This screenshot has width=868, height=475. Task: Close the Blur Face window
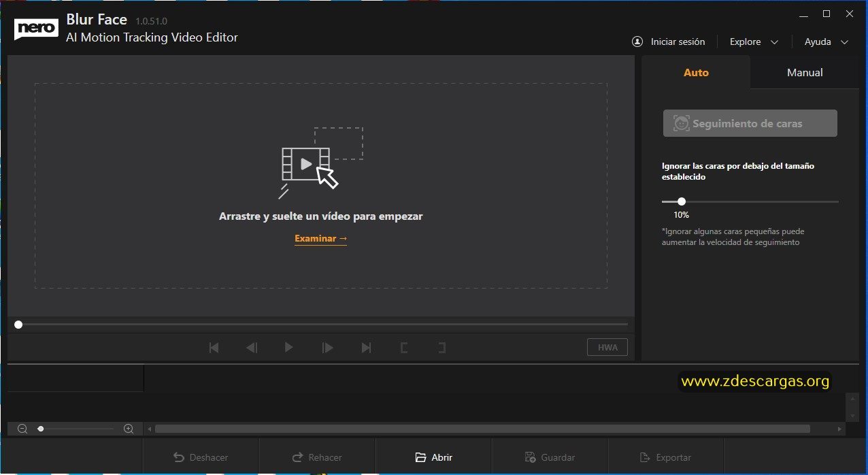tap(848, 14)
